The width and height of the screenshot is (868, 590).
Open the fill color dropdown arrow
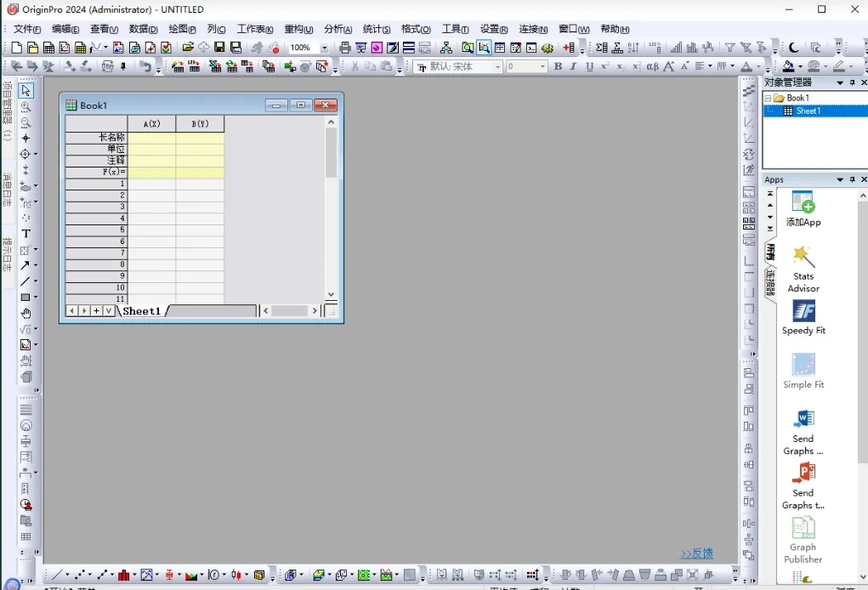[801, 66]
